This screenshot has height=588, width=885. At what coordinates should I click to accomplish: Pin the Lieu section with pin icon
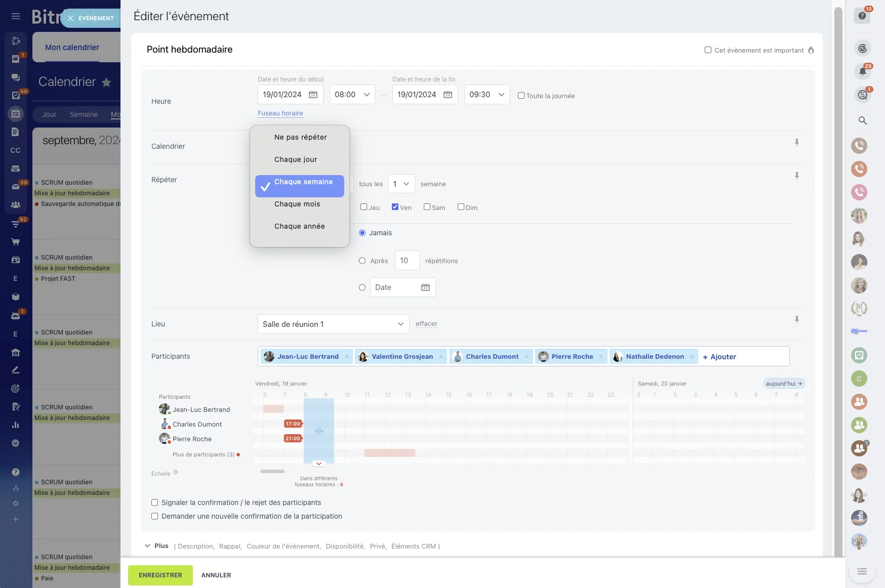click(x=796, y=319)
